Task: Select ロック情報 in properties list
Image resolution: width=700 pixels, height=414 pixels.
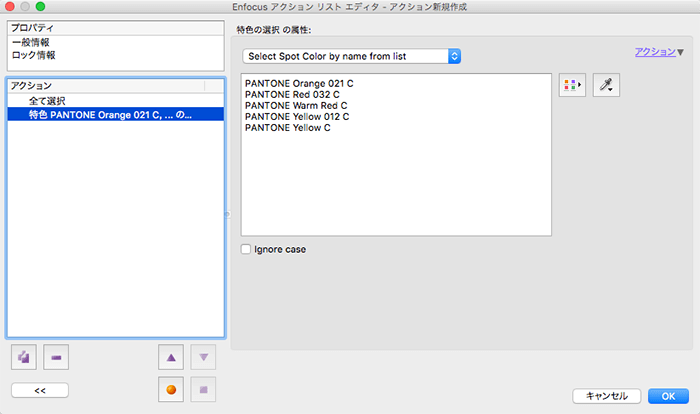Action: [x=33, y=55]
